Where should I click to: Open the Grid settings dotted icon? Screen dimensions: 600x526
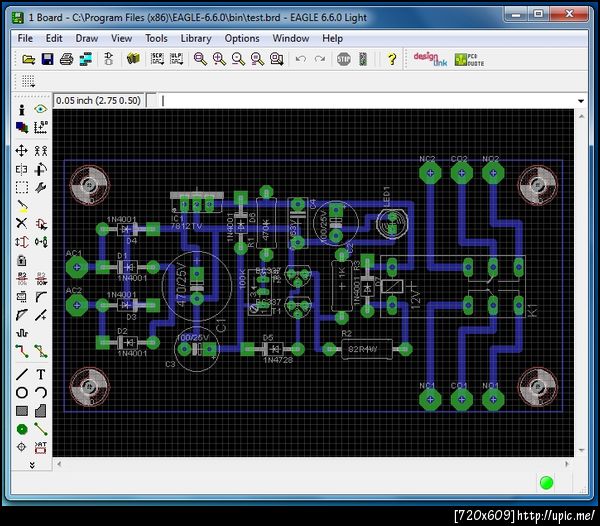(28, 81)
